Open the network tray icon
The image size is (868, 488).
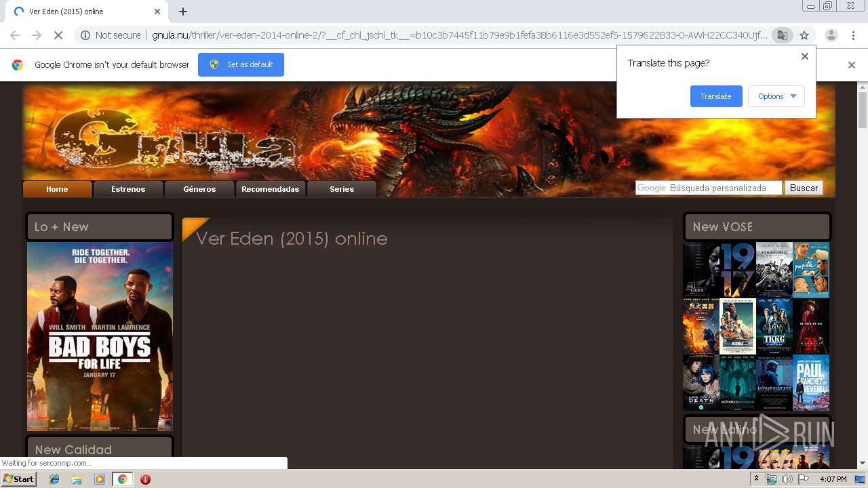(771, 479)
